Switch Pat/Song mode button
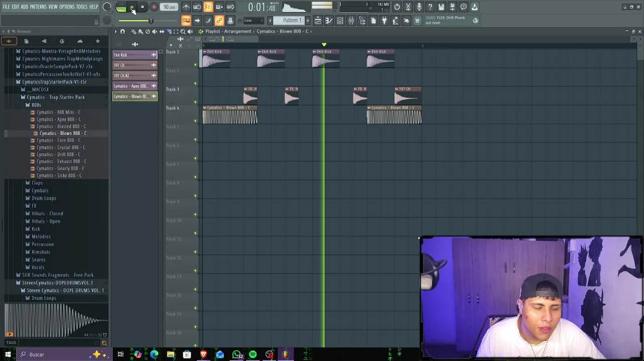 (121, 7)
